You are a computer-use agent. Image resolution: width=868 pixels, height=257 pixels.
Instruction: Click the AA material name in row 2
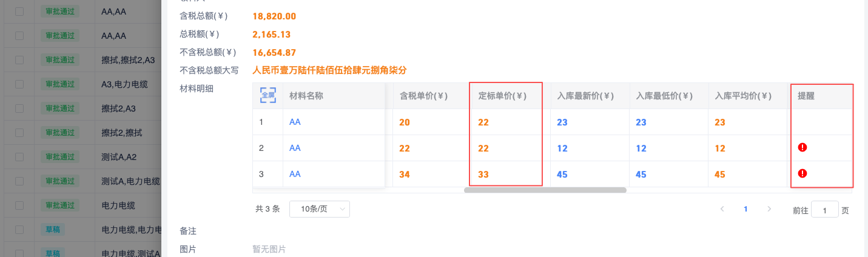pyautogui.click(x=295, y=148)
